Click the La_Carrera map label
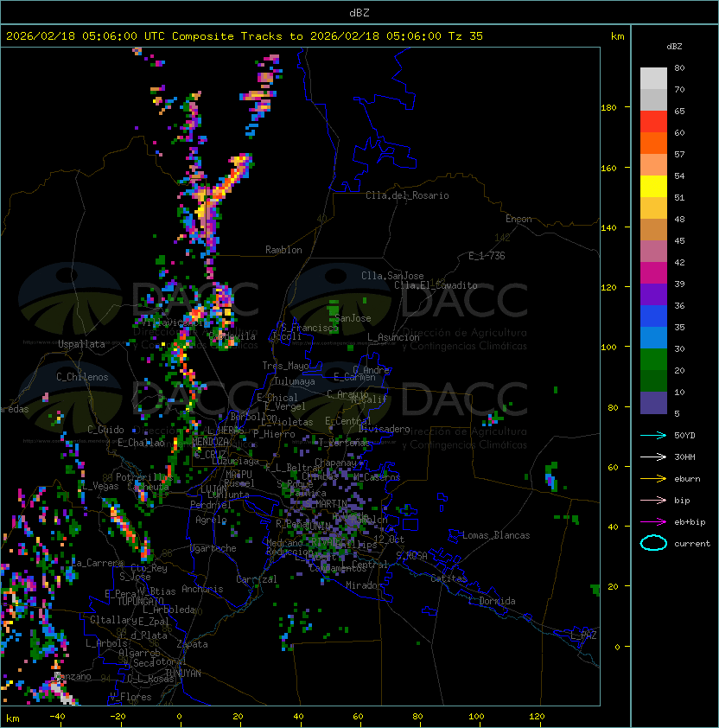 pos(98,563)
